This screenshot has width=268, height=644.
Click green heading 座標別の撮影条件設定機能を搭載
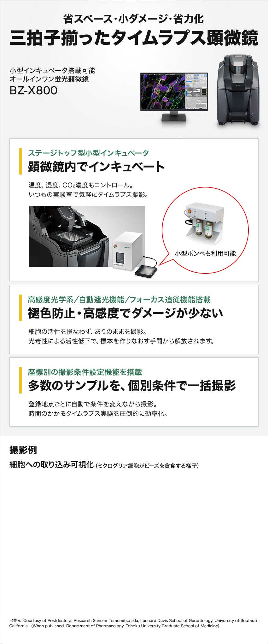tap(85, 372)
